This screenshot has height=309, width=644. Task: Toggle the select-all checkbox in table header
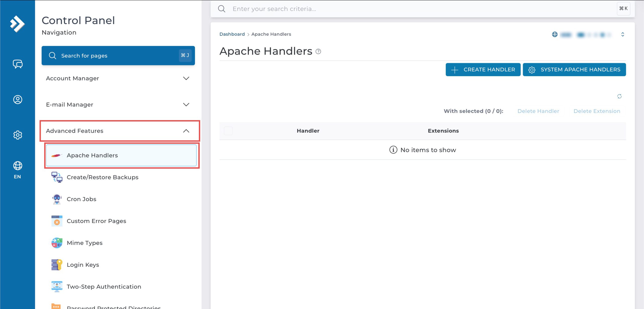[228, 131]
